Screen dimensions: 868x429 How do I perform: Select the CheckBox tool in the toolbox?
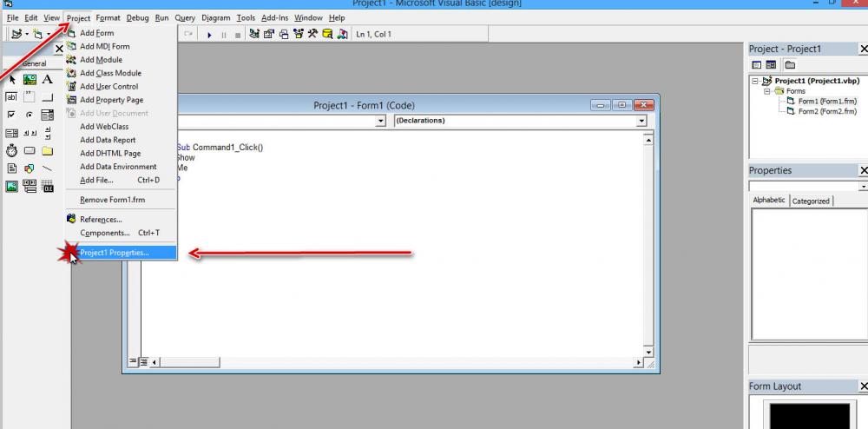click(x=11, y=115)
